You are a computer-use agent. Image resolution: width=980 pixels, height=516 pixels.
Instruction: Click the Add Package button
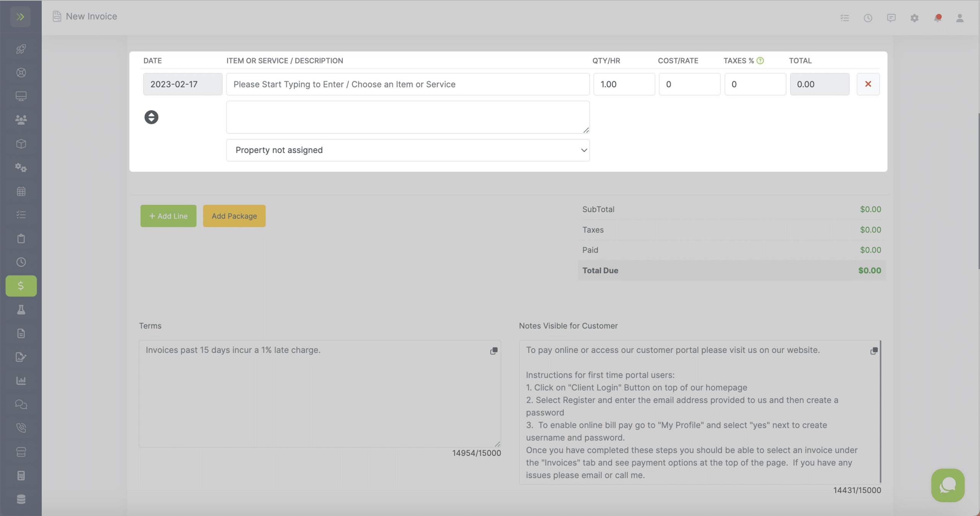pyautogui.click(x=234, y=216)
